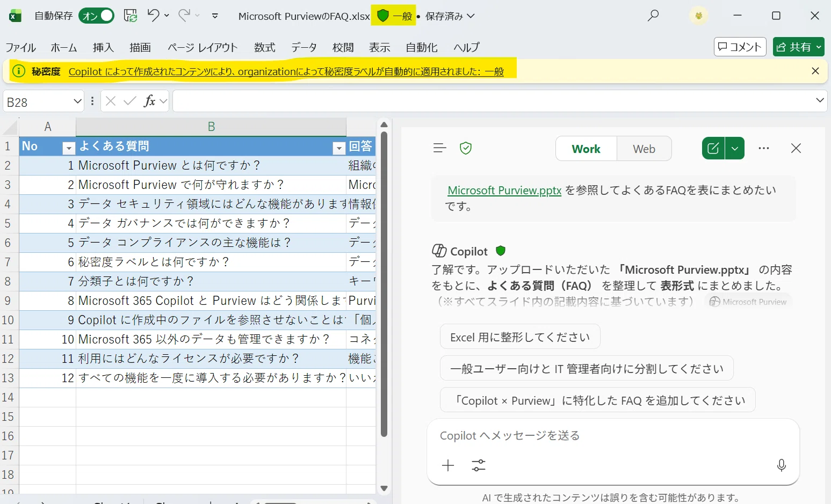Open the ファイル menu
The image size is (831, 504).
click(21, 47)
